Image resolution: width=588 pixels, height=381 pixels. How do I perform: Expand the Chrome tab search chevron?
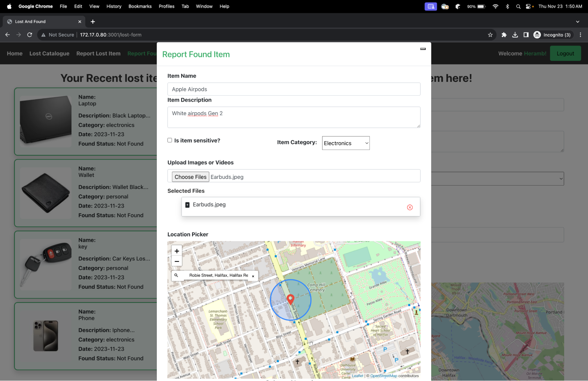[x=577, y=21]
